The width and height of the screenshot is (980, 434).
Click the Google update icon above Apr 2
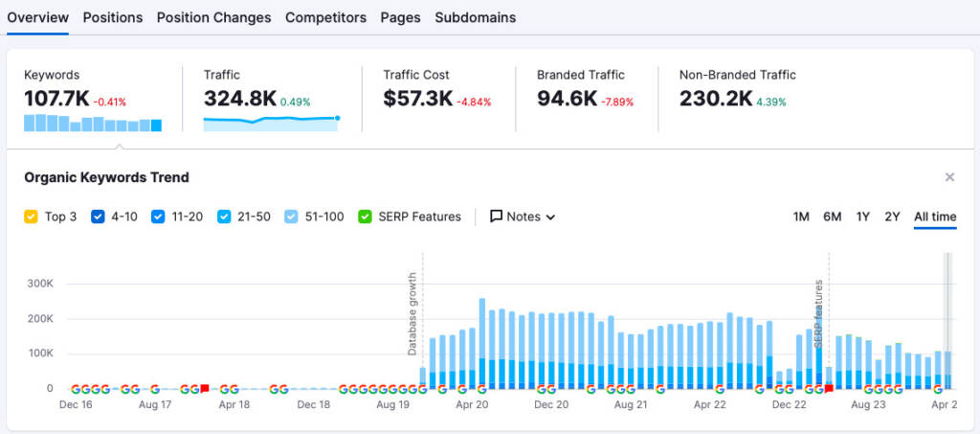[938, 389]
